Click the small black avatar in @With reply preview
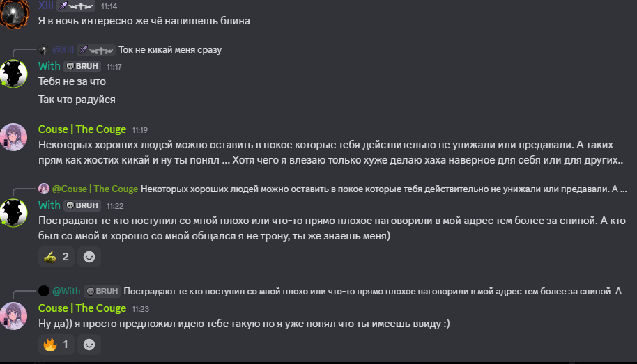This screenshot has width=637, height=364. pyautogui.click(x=44, y=291)
